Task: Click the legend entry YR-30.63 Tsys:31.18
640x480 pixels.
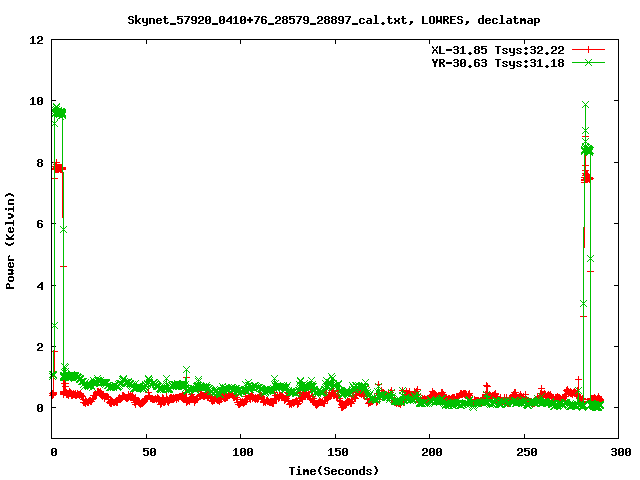Action: click(x=498, y=63)
